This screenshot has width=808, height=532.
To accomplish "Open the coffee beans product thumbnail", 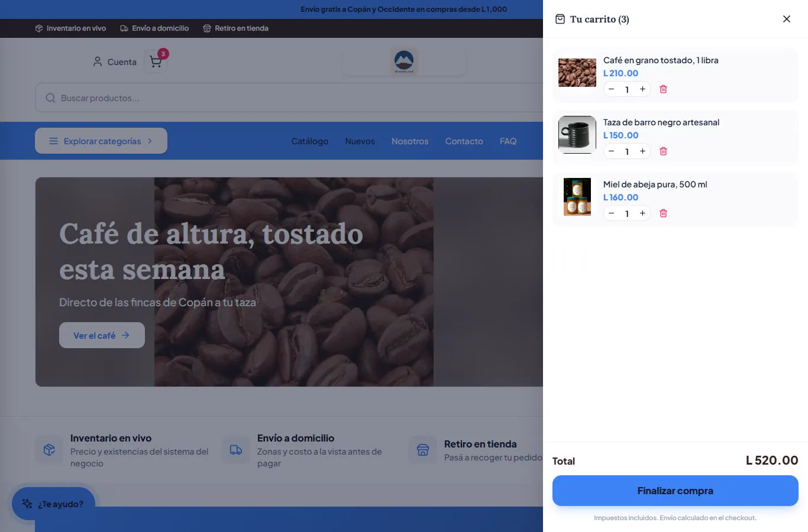I will tap(577, 73).
